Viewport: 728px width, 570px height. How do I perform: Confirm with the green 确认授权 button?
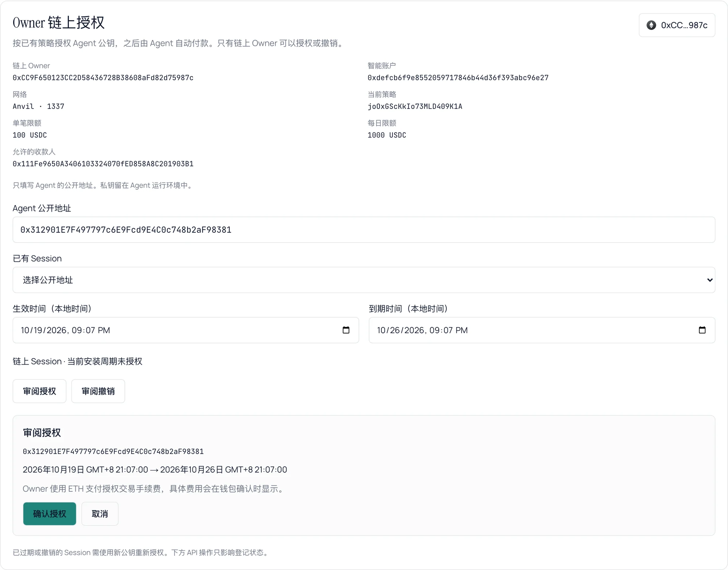(50, 514)
